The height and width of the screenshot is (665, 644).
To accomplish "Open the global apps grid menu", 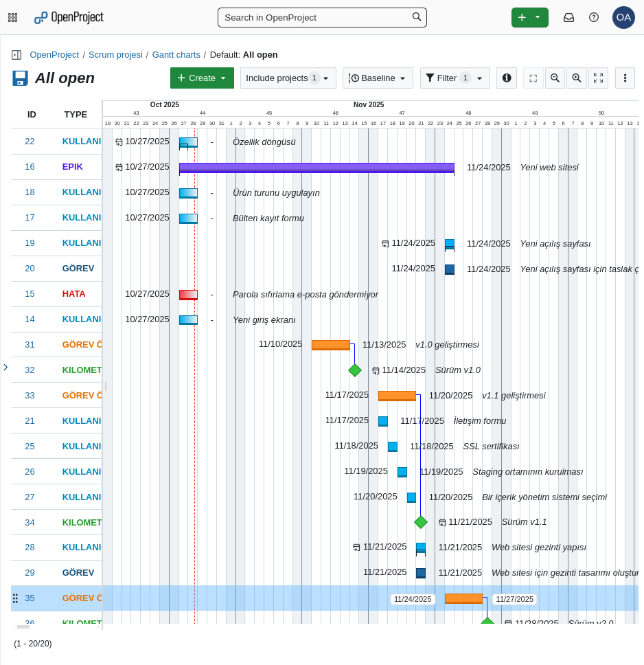I will pos(12,17).
